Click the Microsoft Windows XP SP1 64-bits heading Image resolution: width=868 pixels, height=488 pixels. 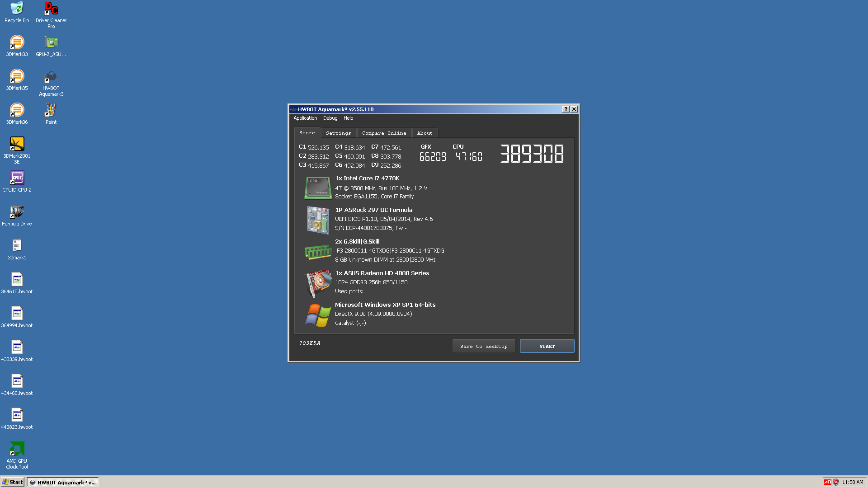click(x=385, y=305)
